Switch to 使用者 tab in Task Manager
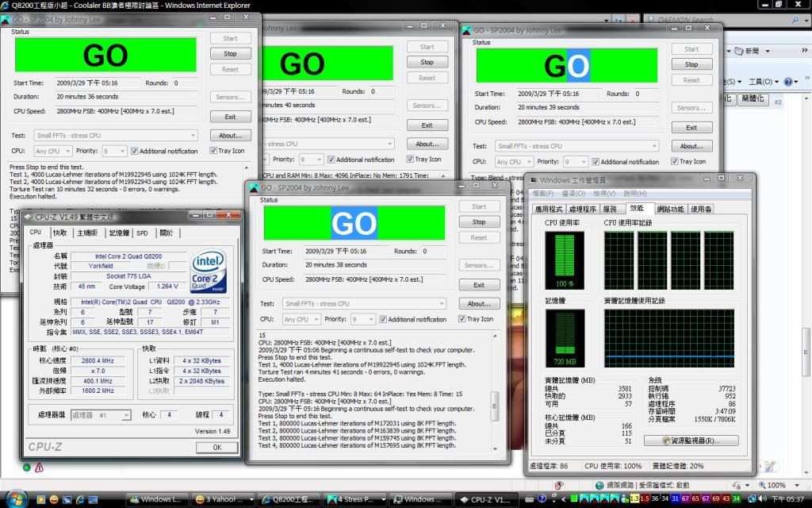812x508 pixels. (x=701, y=209)
